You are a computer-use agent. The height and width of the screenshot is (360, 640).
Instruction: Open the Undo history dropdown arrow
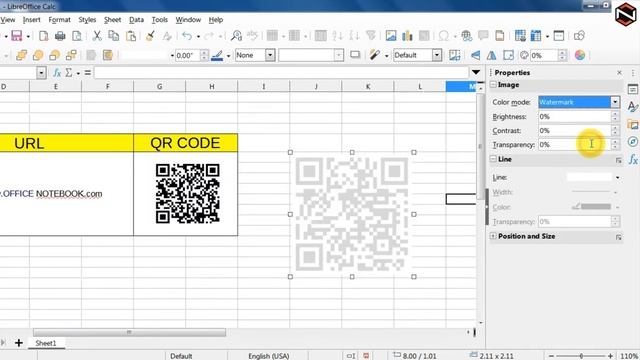198,36
